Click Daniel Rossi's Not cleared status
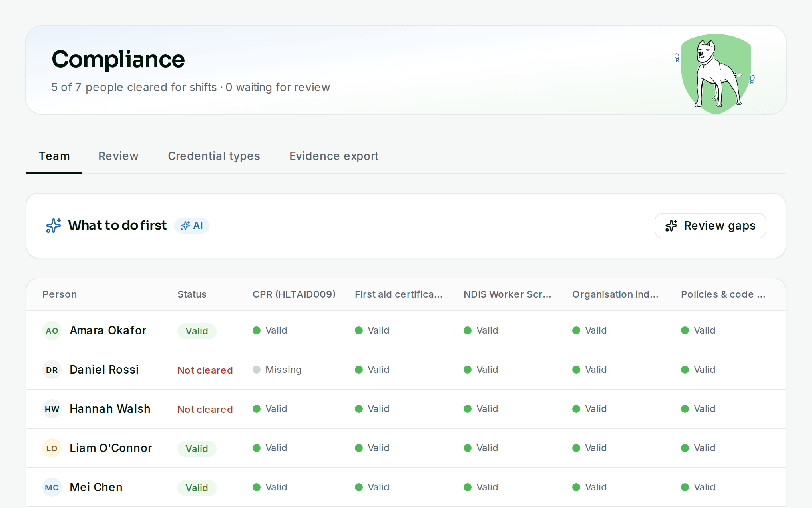The image size is (812, 508). click(x=205, y=370)
